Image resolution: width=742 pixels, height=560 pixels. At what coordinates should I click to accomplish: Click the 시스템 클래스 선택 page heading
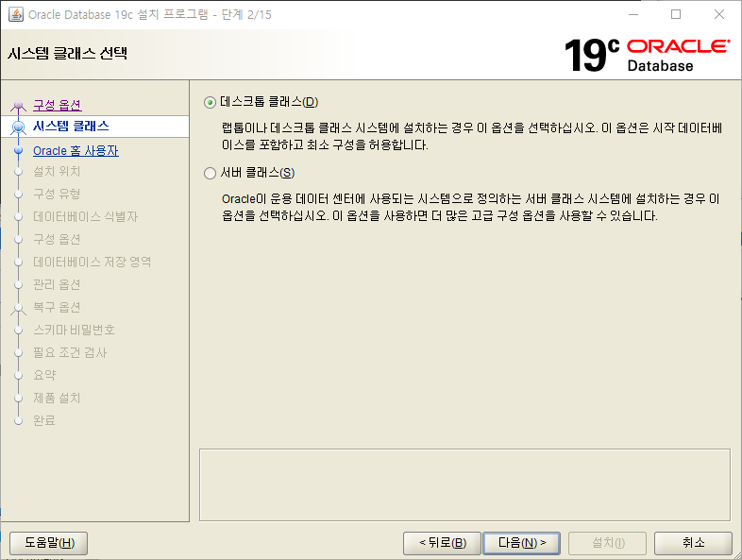tap(67, 53)
